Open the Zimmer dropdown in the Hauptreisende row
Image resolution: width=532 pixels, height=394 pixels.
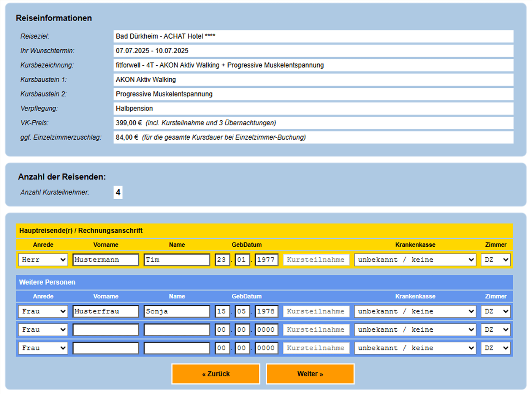click(495, 260)
